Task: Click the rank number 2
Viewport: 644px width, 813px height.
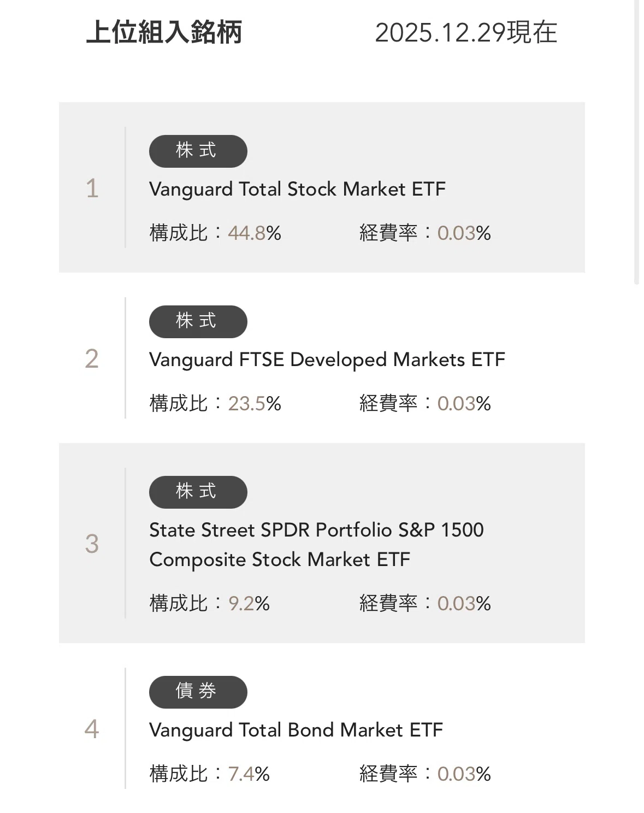Action: click(x=92, y=359)
